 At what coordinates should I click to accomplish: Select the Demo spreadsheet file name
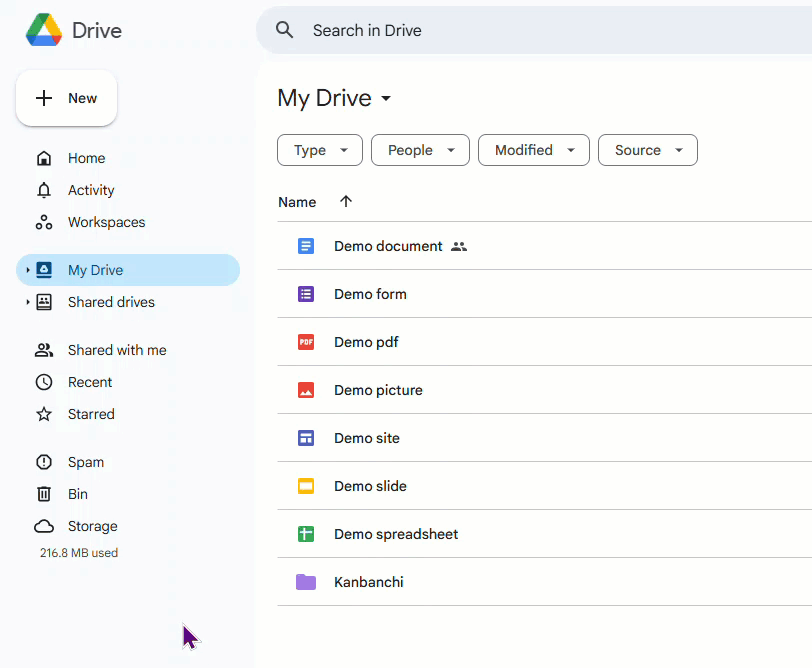tap(396, 534)
